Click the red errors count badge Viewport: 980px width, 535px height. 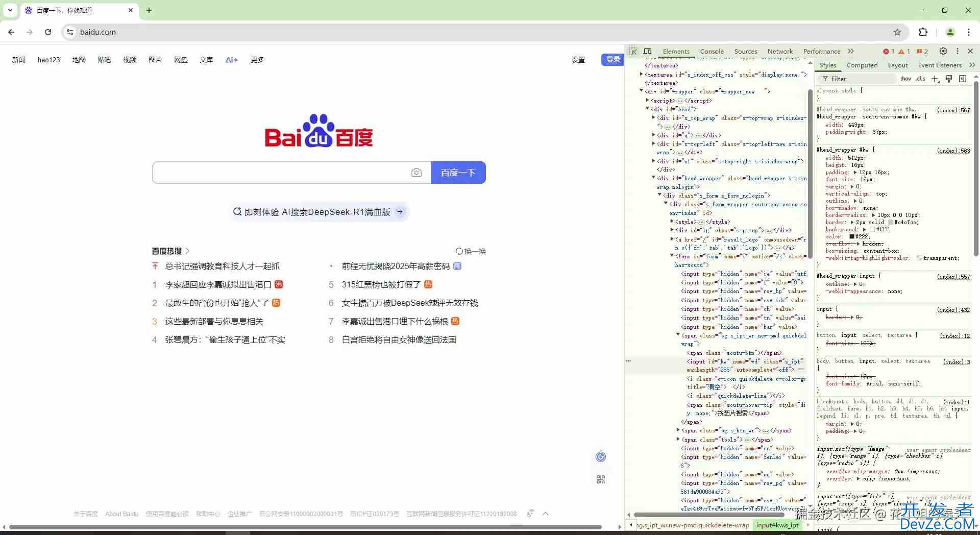pos(889,52)
